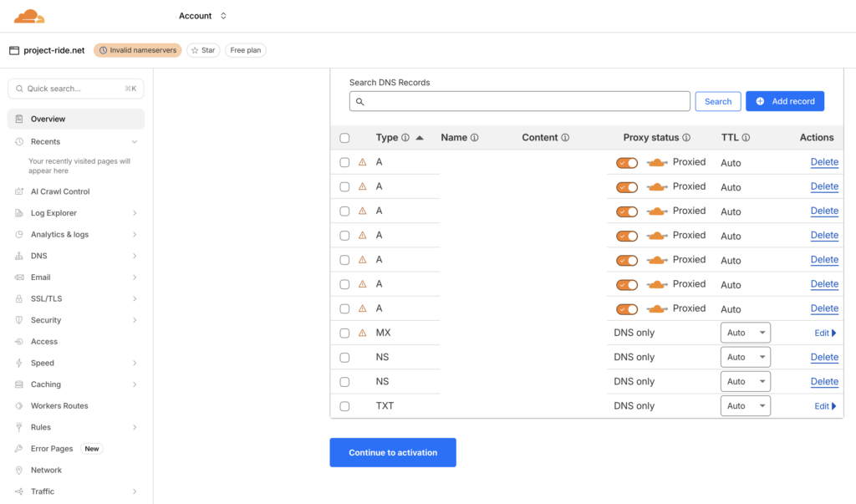This screenshot has width=856, height=504.
Task: Tick the TXT record checkbox
Action: click(344, 406)
